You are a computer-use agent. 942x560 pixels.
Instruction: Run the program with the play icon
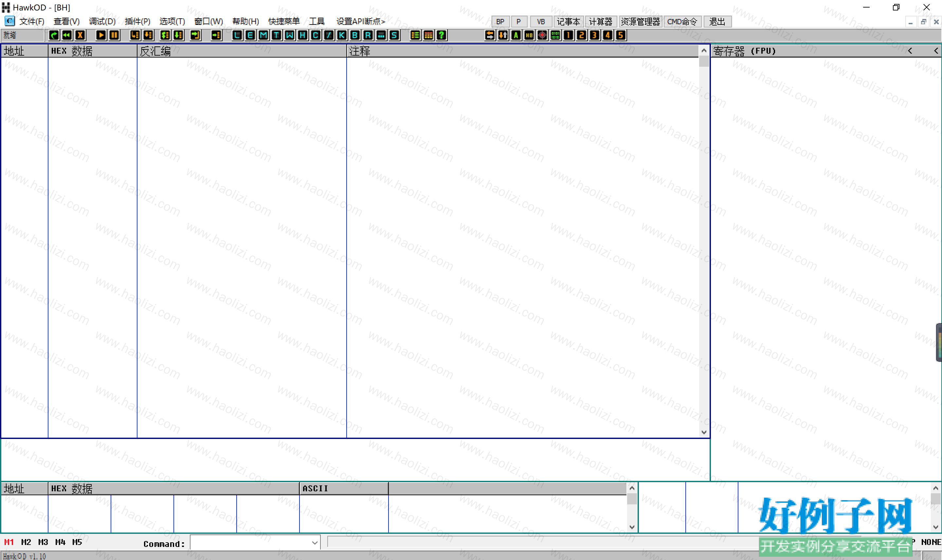(x=101, y=35)
